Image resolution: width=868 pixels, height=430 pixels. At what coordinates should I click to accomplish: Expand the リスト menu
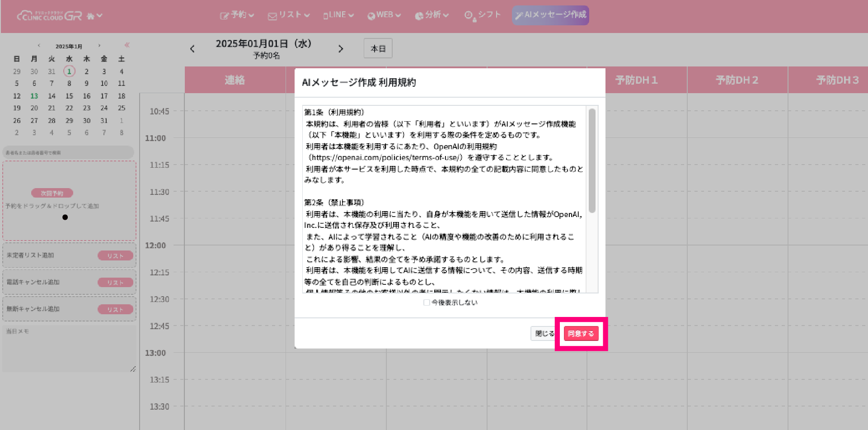289,15
